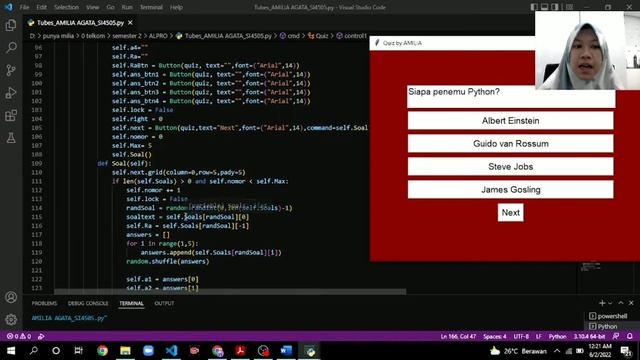
Task: Open the Search view in activity bar
Action: pyautogui.click(x=11, y=48)
